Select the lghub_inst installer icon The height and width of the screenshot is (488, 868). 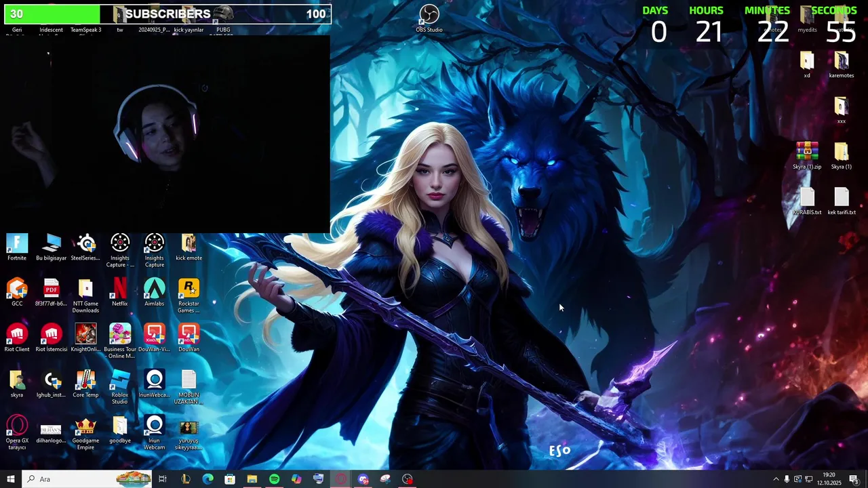click(x=52, y=384)
